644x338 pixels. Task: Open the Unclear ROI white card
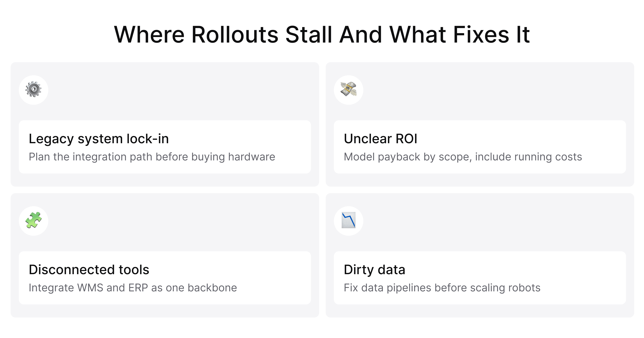click(x=480, y=147)
